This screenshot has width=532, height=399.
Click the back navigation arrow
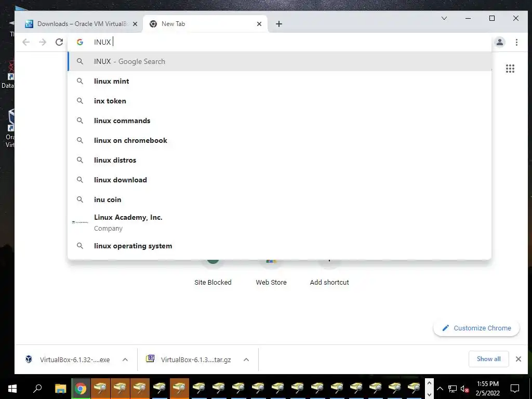(26, 42)
